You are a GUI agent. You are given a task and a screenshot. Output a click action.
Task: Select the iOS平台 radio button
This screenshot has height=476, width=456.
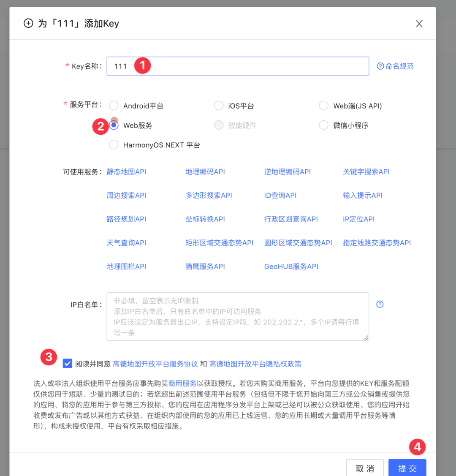(x=219, y=106)
